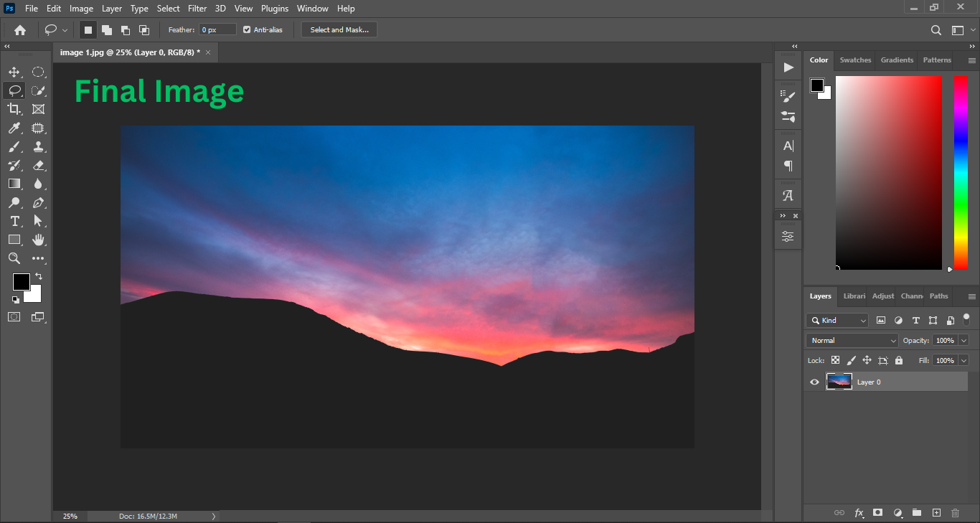Image resolution: width=980 pixels, height=523 pixels.
Task: Click the Home button in options bar
Action: pyautogui.click(x=20, y=30)
